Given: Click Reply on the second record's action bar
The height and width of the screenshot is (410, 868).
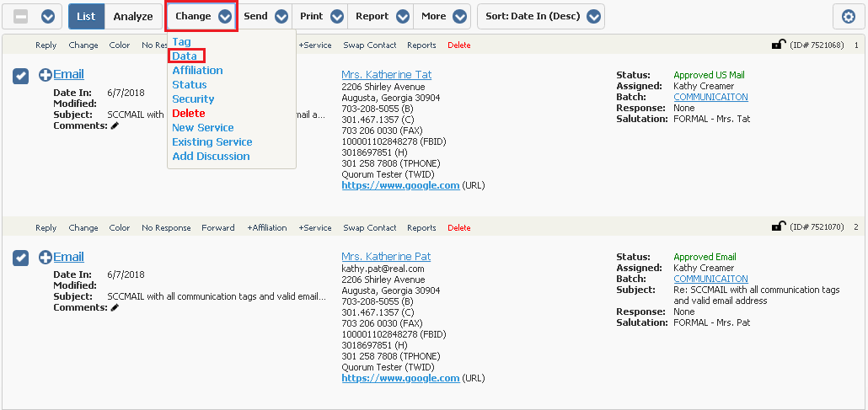Looking at the screenshot, I should (46, 228).
